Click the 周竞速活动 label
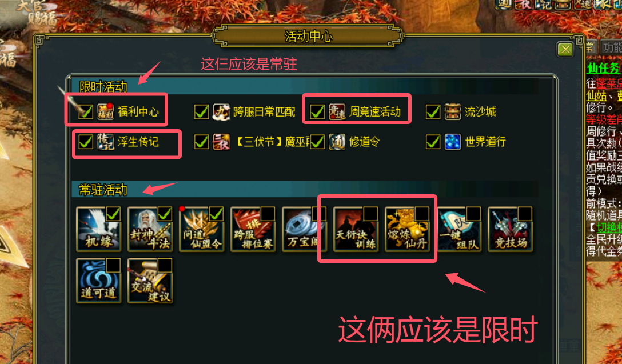Screen dimensions: 622x364 375,112
